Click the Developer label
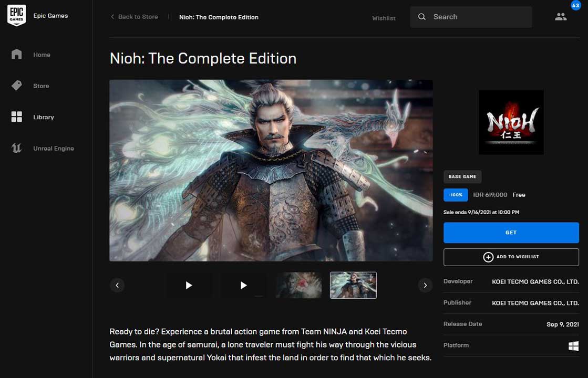This screenshot has width=588, height=378. (x=458, y=281)
